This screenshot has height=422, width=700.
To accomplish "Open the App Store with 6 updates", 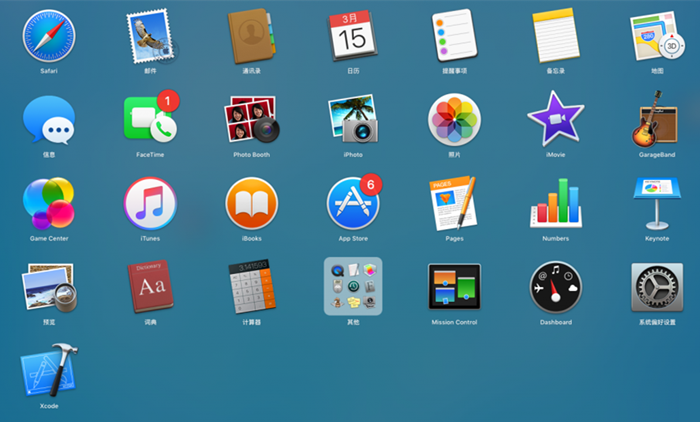I will [353, 202].
